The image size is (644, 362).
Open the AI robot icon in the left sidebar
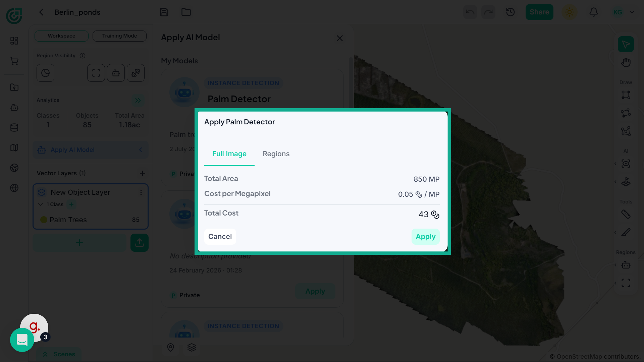click(14, 108)
